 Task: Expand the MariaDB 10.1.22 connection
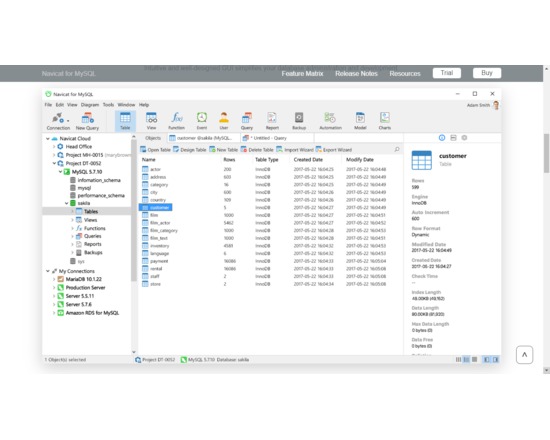(x=54, y=279)
